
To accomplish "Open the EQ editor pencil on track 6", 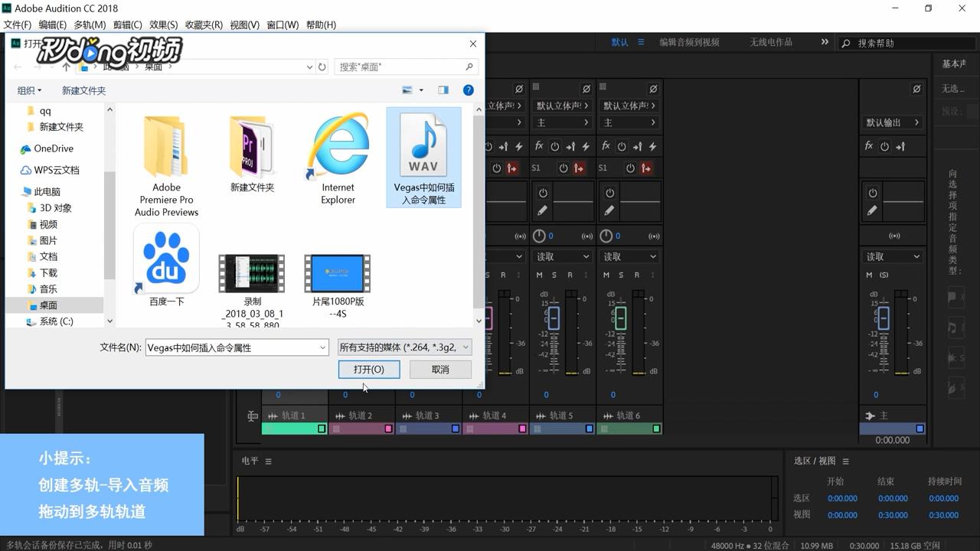I will tap(609, 210).
